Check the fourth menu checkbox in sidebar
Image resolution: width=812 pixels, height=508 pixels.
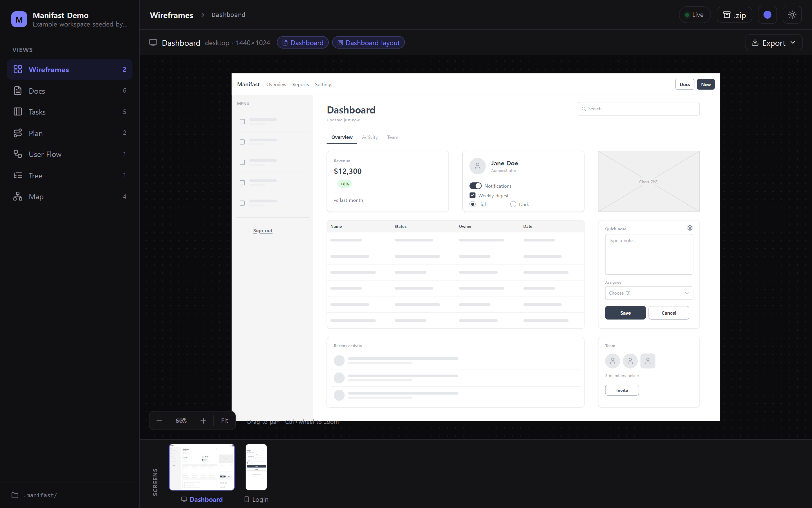tap(242, 182)
